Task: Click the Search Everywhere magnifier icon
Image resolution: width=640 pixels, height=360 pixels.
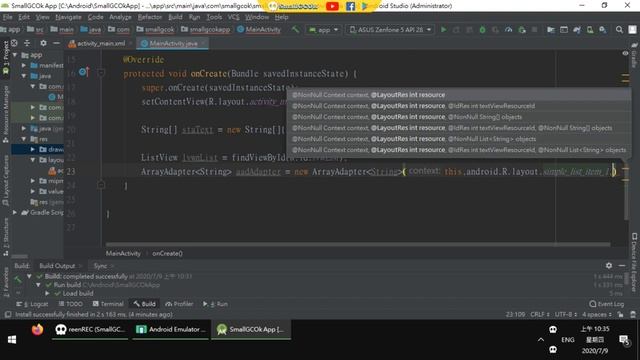Action: point(619,29)
